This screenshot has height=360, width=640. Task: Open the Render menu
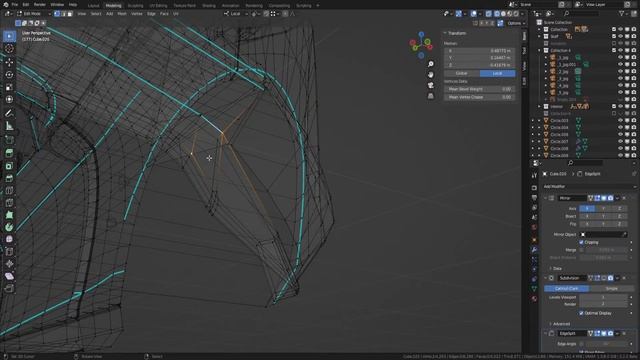click(x=40, y=4)
